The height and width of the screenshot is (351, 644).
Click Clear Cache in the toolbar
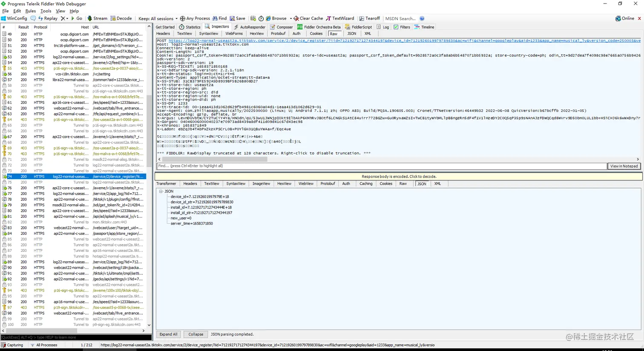[x=308, y=18]
